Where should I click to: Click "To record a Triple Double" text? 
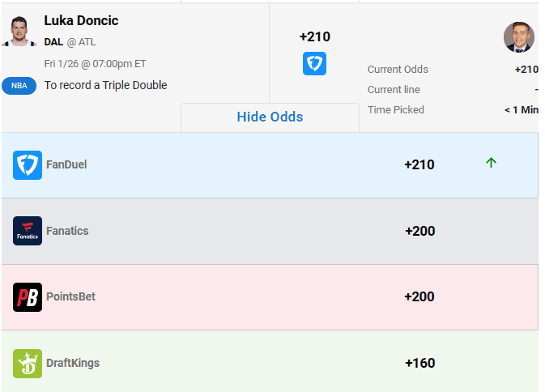click(105, 85)
